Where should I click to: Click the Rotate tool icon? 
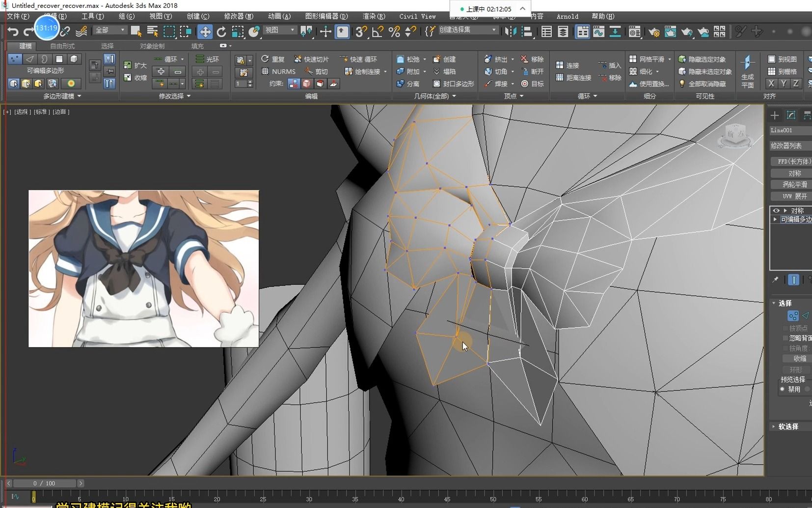(221, 32)
